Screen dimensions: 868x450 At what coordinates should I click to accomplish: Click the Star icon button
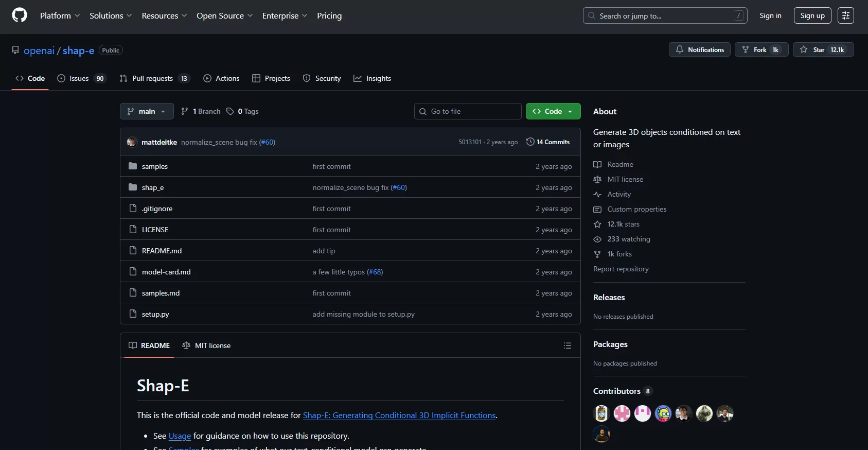tap(804, 50)
